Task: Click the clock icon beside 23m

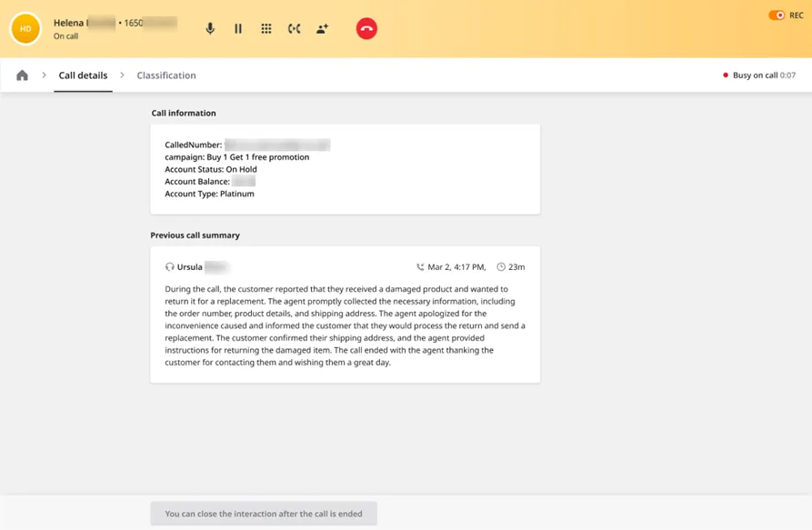Action: click(x=501, y=267)
